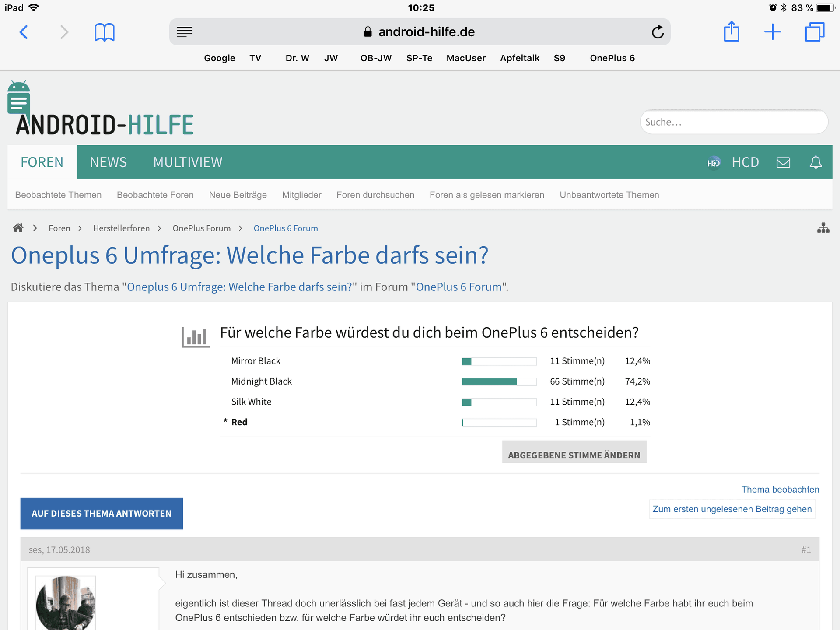
Task: Open Neue Beiträge
Action: click(238, 195)
